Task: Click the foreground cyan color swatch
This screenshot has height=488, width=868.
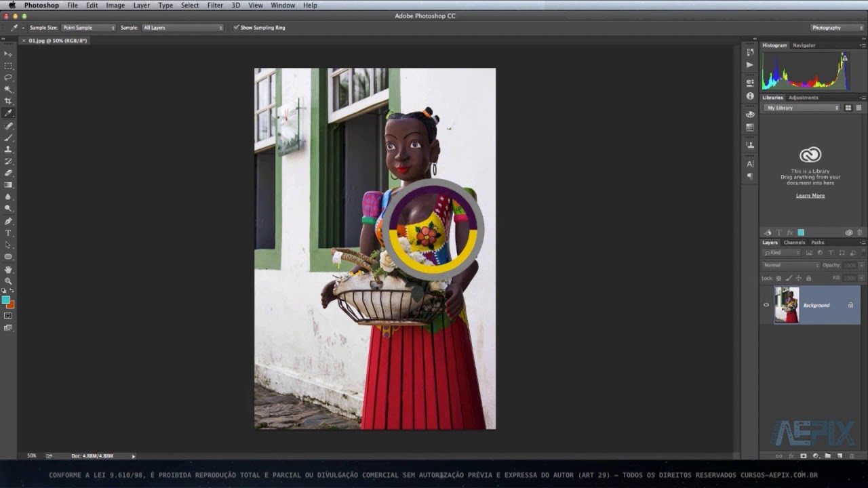Action: pyautogui.click(x=6, y=299)
